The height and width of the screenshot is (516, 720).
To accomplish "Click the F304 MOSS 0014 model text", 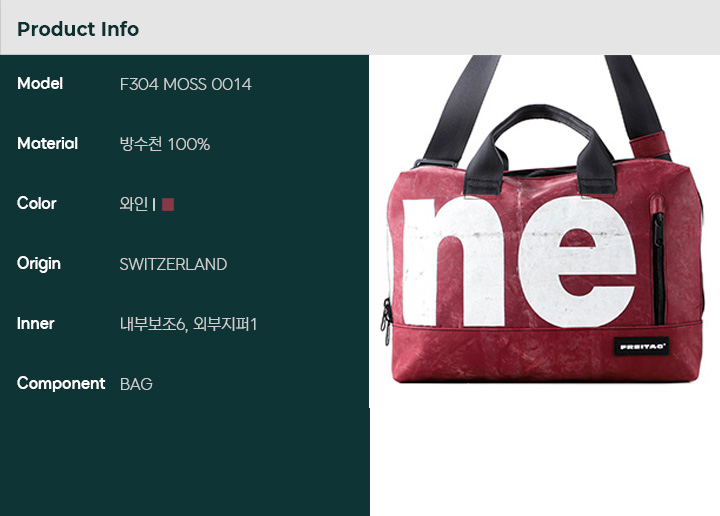I will click(x=186, y=84).
